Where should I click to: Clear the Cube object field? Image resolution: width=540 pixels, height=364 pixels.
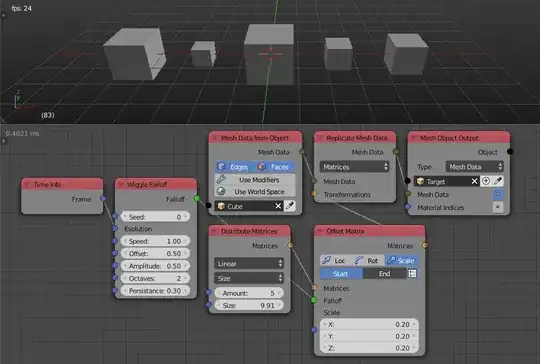pyautogui.click(x=278, y=206)
